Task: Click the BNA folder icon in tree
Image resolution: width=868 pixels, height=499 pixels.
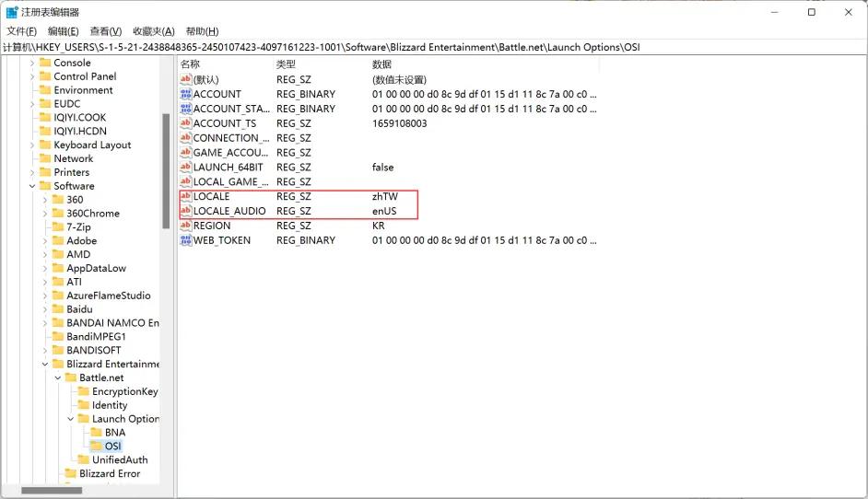Action: 97,432
